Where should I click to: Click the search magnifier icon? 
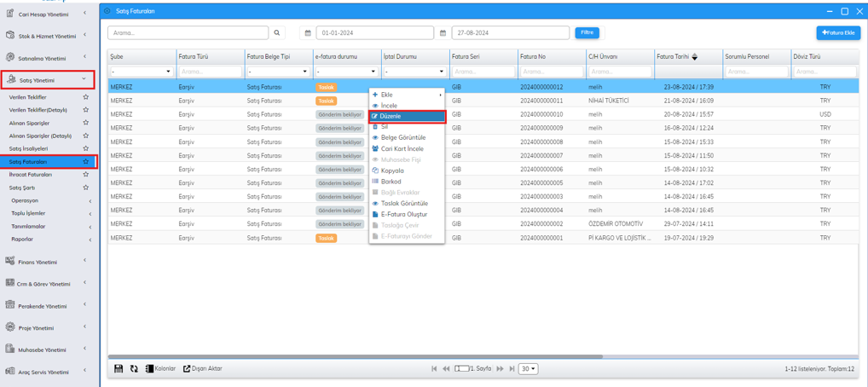(277, 33)
